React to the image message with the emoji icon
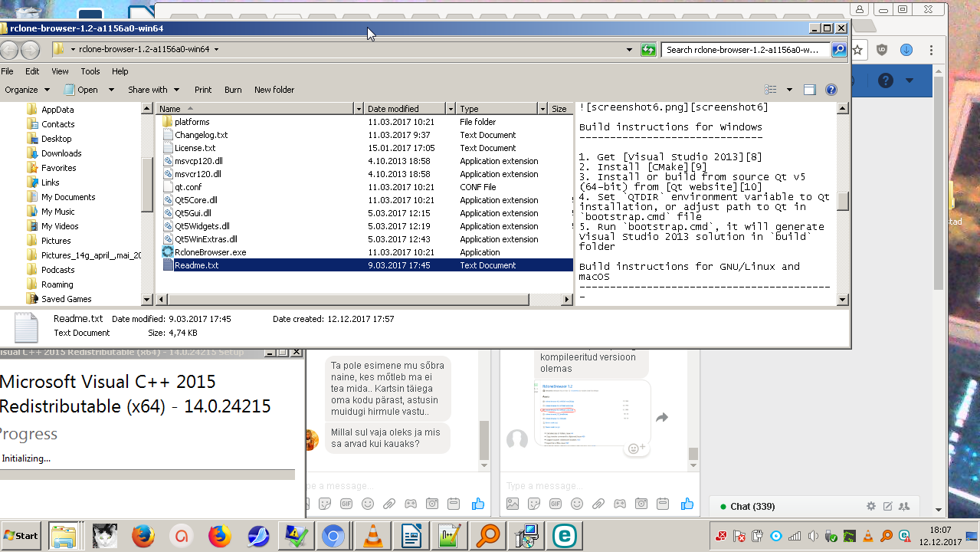This screenshot has width=980, height=552. 636,448
